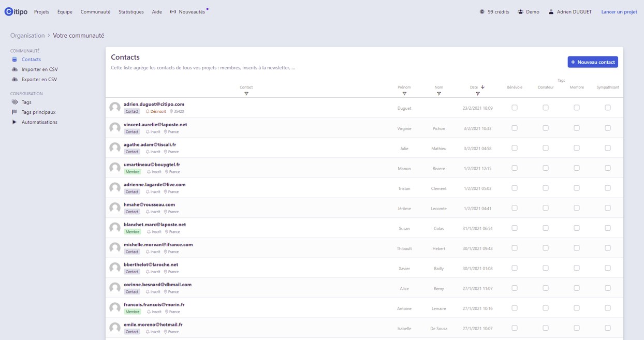Open the Prénom column filter
Image resolution: width=644 pixels, height=340 pixels.
pyautogui.click(x=404, y=94)
